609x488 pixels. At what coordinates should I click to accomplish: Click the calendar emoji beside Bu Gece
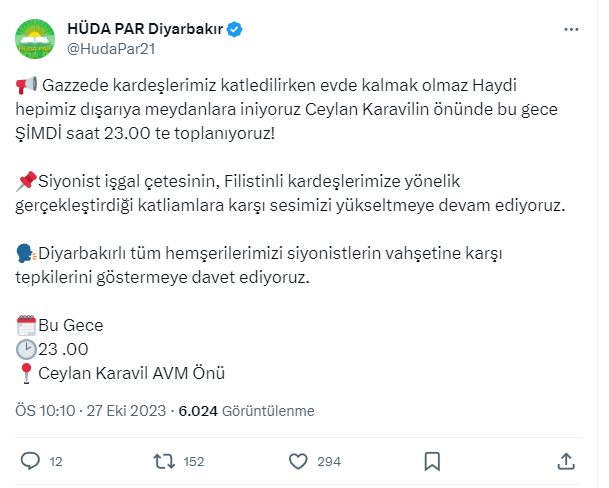click(x=28, y=325)
